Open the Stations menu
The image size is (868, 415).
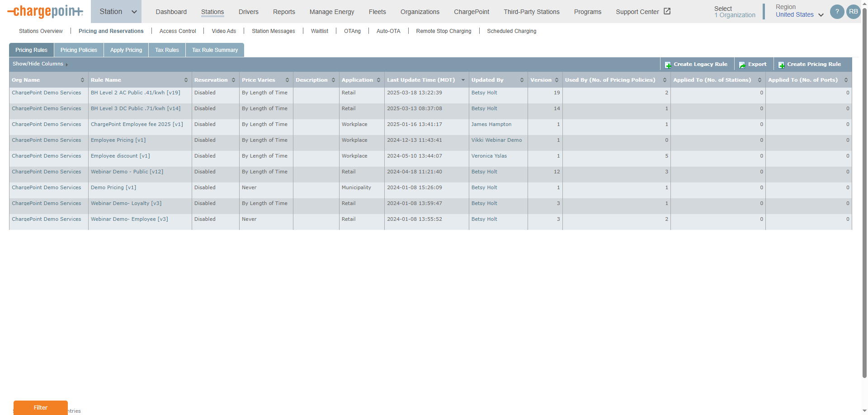pos(212,12)
